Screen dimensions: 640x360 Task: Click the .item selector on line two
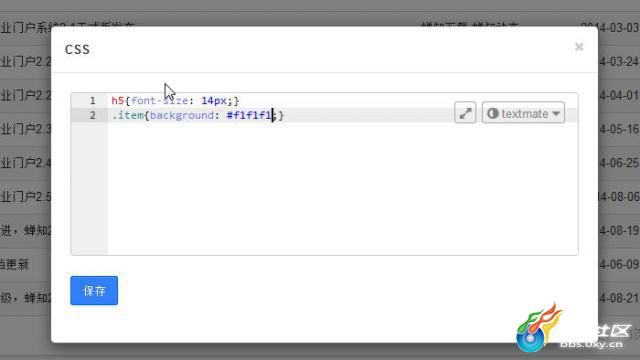(128, 115)
